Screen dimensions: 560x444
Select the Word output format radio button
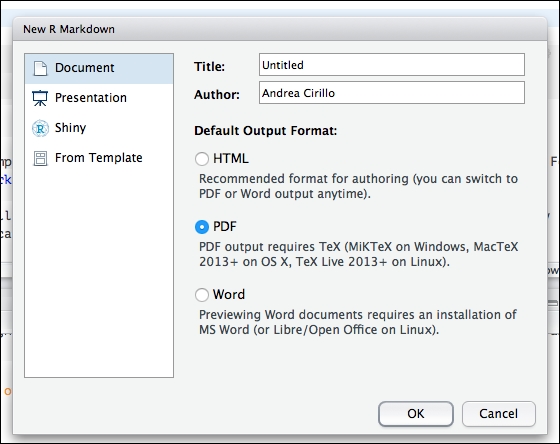202,295
